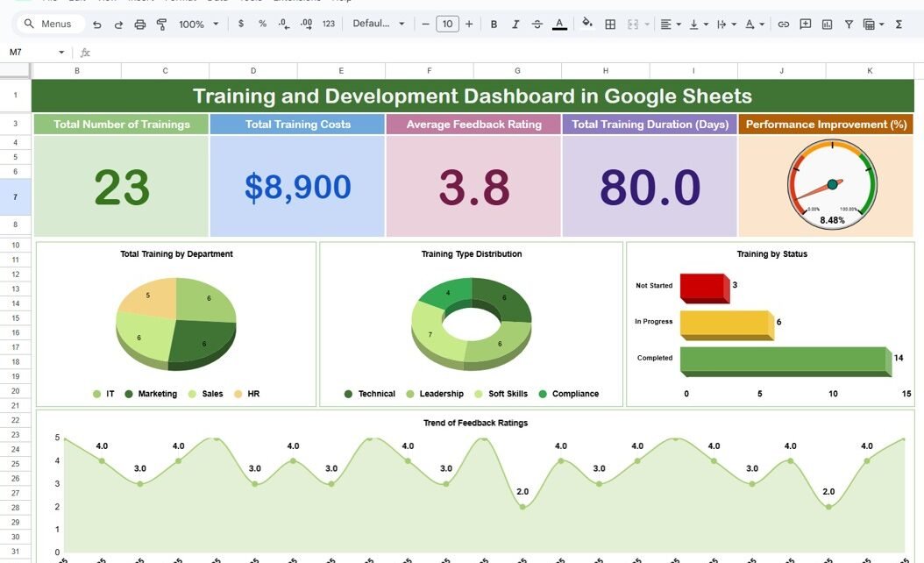924x563 pixels.
Task: Undo the last action
Action: point(97,25)
